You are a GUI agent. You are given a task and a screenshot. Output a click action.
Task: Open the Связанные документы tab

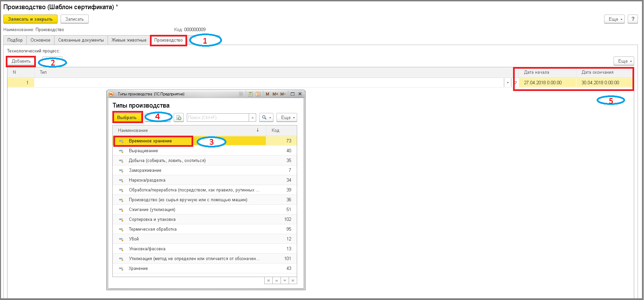pos(81,40)
